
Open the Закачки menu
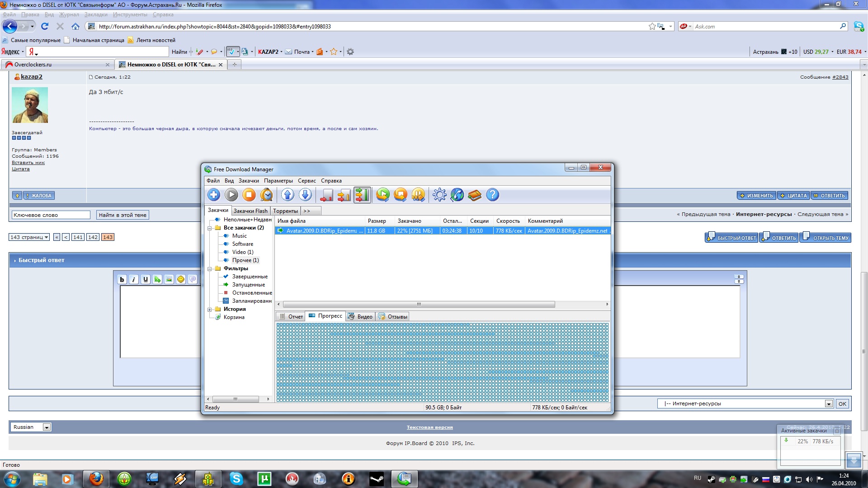click(249, 181)
